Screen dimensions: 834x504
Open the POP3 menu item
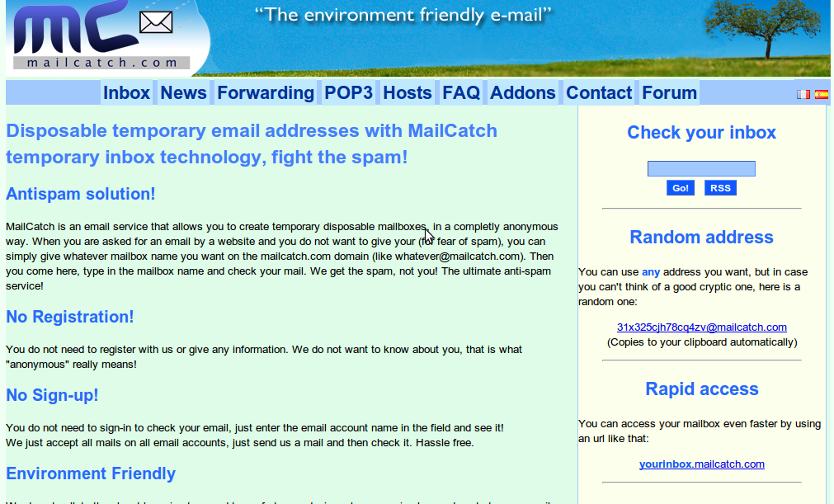pos(348,93)
